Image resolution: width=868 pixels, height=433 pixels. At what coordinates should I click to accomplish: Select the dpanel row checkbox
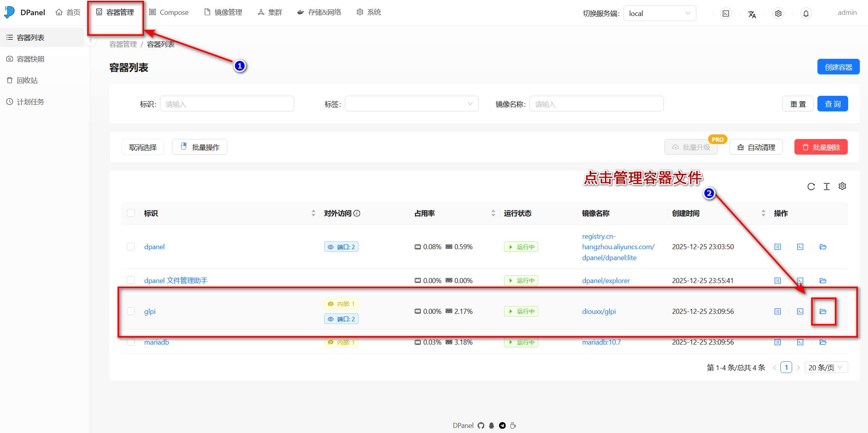coord(131,246)
